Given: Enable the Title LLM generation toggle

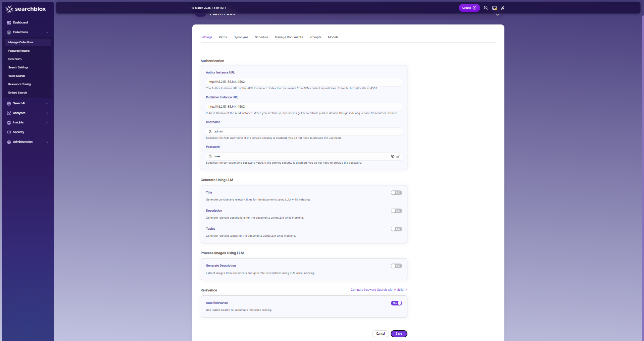Looking at the screenshot, I should coord(396,193).
